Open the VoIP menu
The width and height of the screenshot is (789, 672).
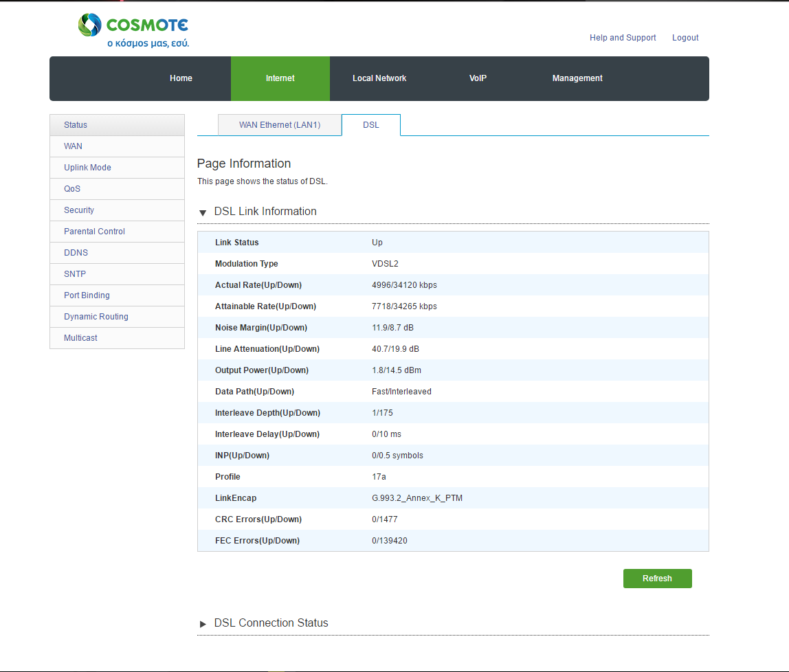click(x=478, y=78)
